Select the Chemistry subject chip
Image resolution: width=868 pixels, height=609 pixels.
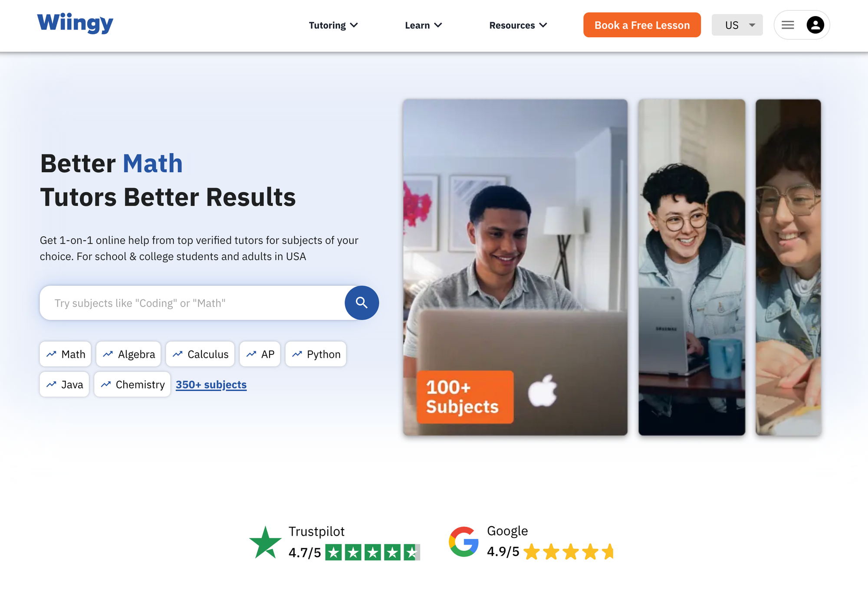click(x=132, y=384)
